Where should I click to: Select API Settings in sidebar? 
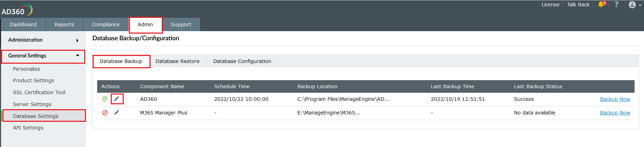click(x=28, y=128)
